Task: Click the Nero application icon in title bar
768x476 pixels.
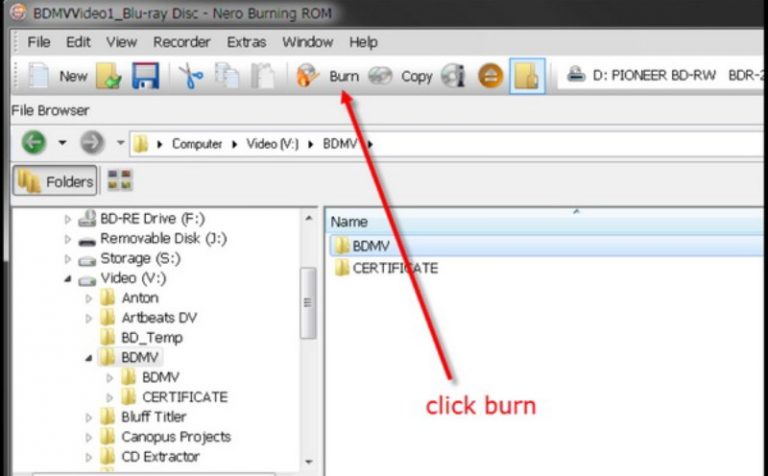Action: (x=18, y=12)
